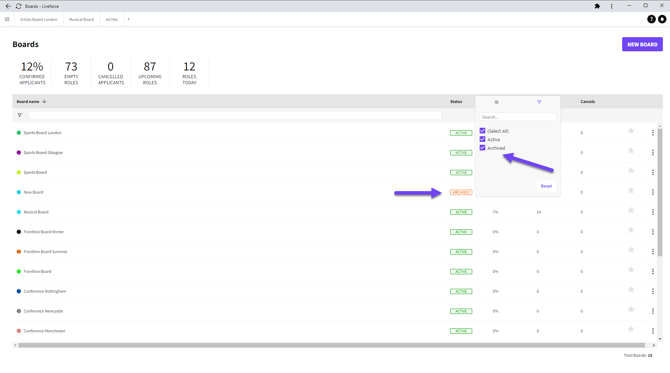
Task: Focus the Search field in the Status popup
Action: [517, 117]
